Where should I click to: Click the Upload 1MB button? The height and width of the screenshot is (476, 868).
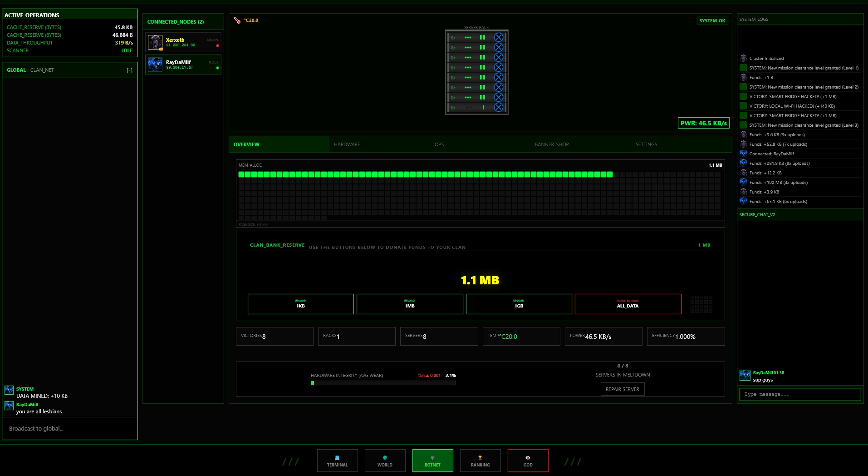point(409,304)
